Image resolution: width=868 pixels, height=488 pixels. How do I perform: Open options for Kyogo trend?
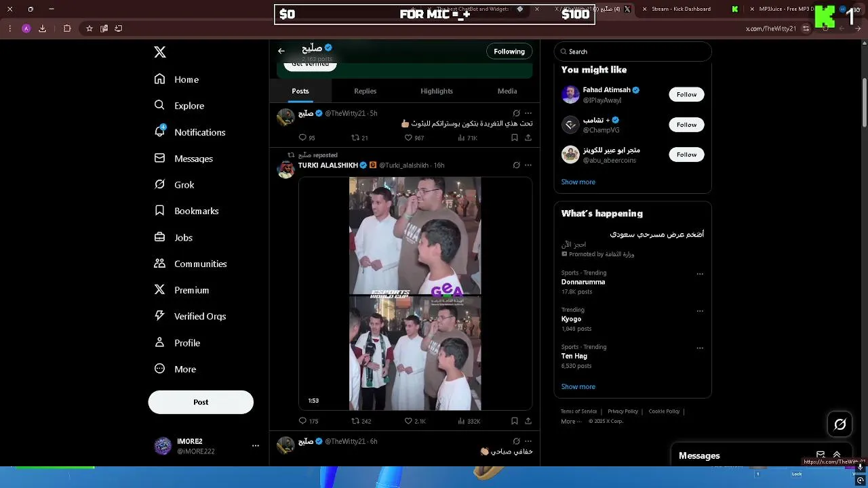click(x=700, y=311)
